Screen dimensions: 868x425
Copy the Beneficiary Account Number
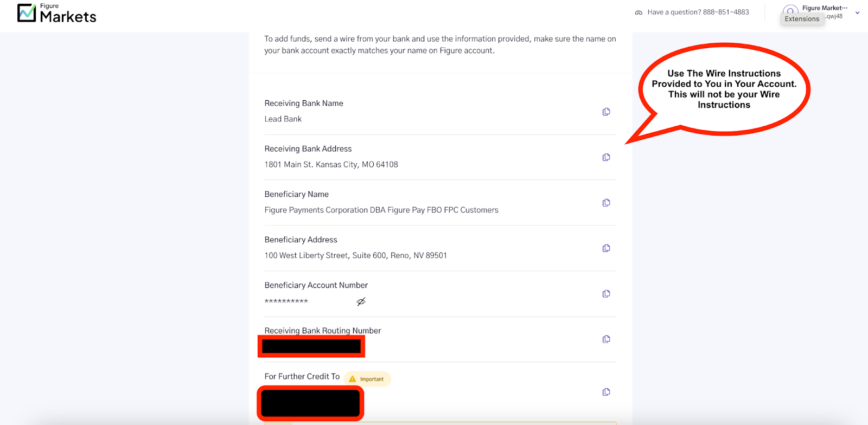coord(606,294)
